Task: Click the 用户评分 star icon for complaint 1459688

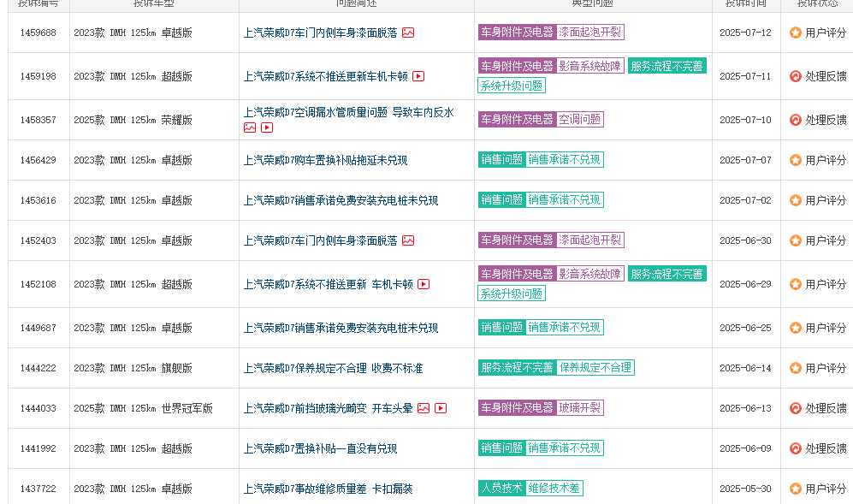Action: [796, 33]
